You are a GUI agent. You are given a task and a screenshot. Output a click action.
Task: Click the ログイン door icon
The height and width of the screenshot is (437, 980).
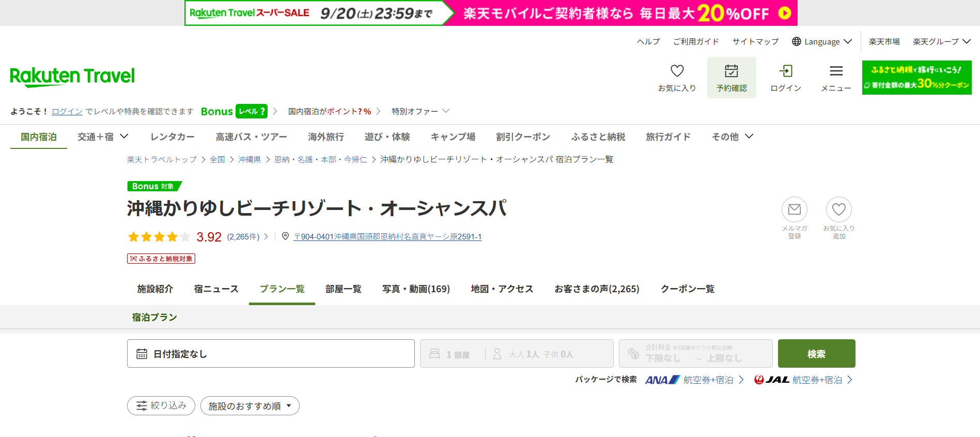[785, 71]
